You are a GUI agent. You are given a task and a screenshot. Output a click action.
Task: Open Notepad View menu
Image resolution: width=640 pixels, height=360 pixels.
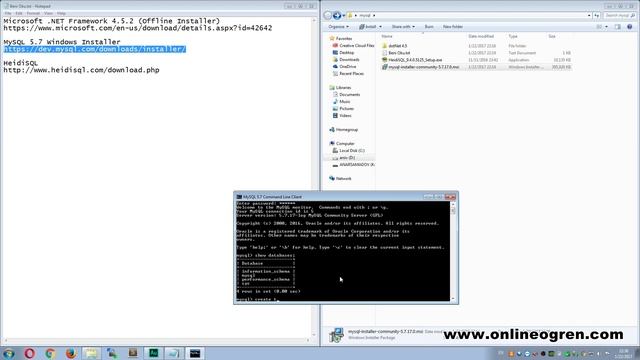coord(48,13)
